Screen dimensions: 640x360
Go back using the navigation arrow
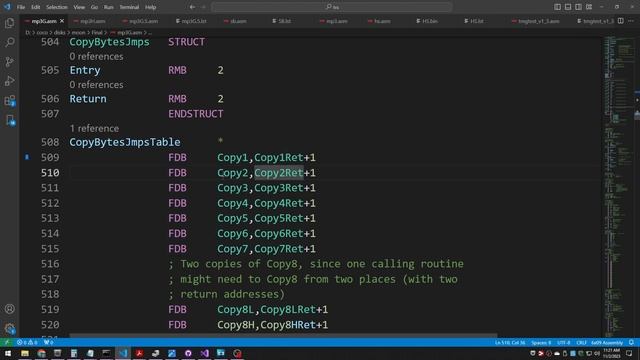192,7
